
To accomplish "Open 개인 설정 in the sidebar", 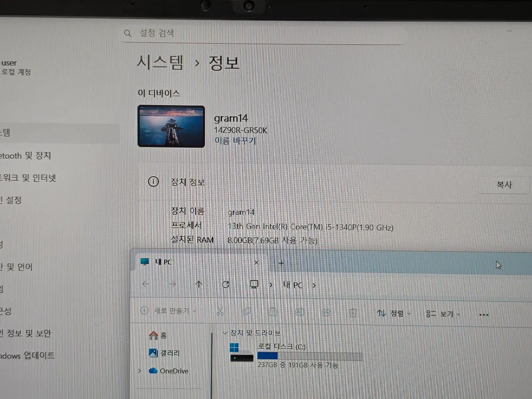I will click(11, 200).
